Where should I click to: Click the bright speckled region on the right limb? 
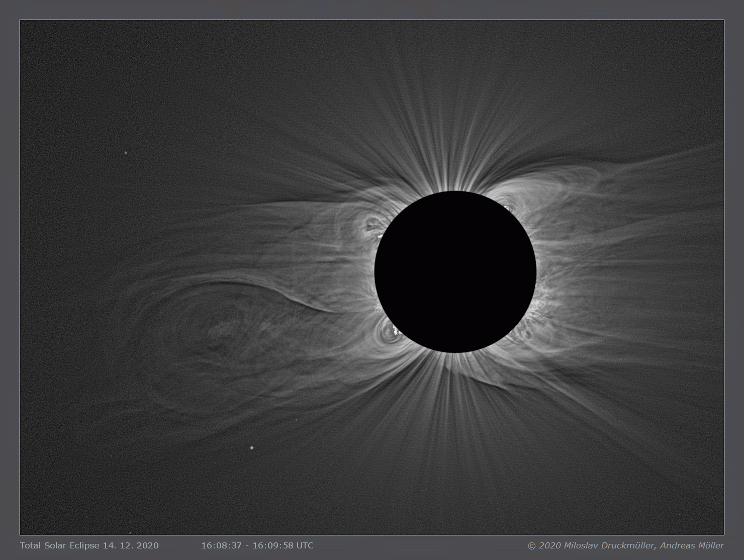tap(542, 302)
